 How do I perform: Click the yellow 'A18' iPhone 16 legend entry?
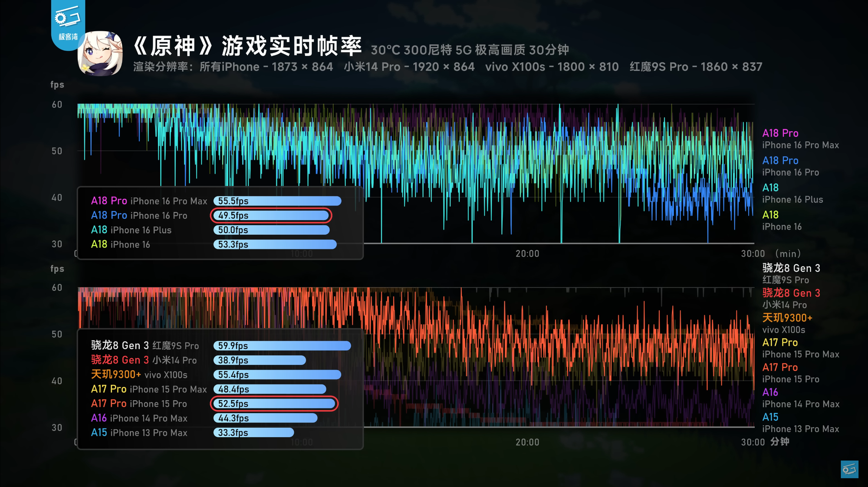pyautogui.click(x=782, y=220)
